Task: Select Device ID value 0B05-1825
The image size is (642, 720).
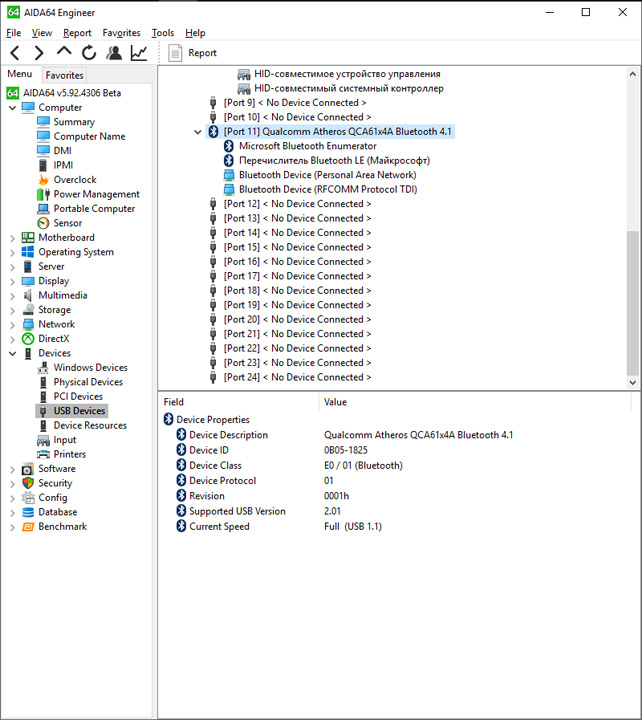Action: pos(345,450)
